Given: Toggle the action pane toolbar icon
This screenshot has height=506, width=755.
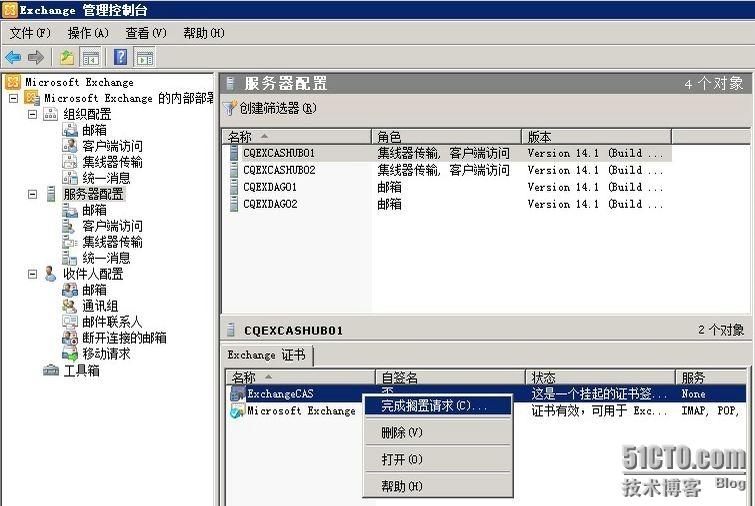Looking at the screenshot, I should coord(144,58).
